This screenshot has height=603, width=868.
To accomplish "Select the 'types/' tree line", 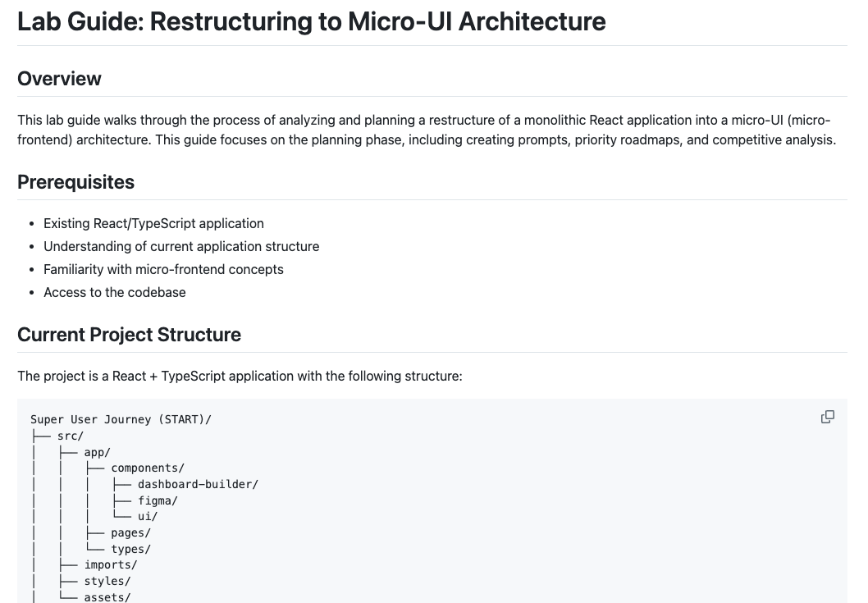I will tap(130, 549).
